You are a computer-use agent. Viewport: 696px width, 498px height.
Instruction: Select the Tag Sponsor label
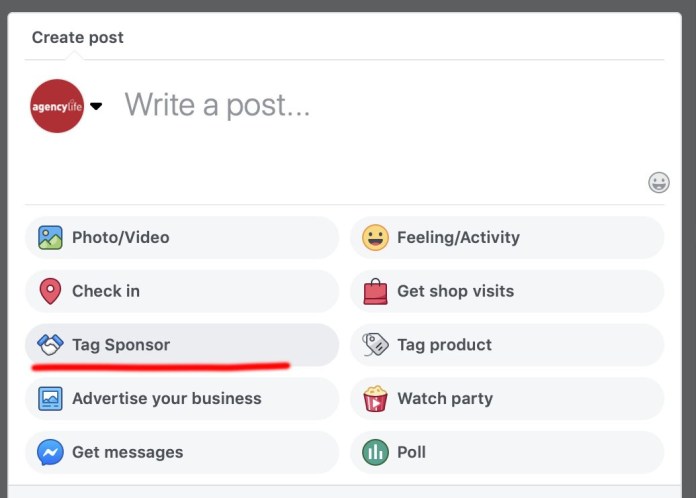(121, 345)
